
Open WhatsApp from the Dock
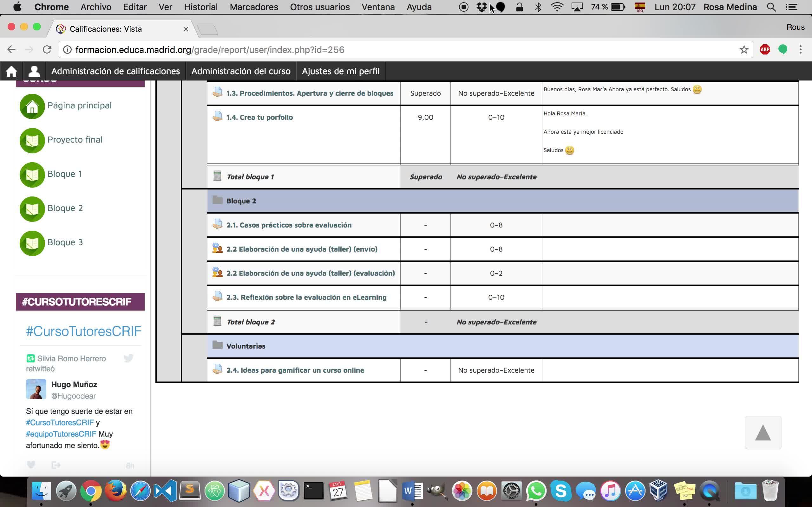pyautogui.click(x=536, y=491)
